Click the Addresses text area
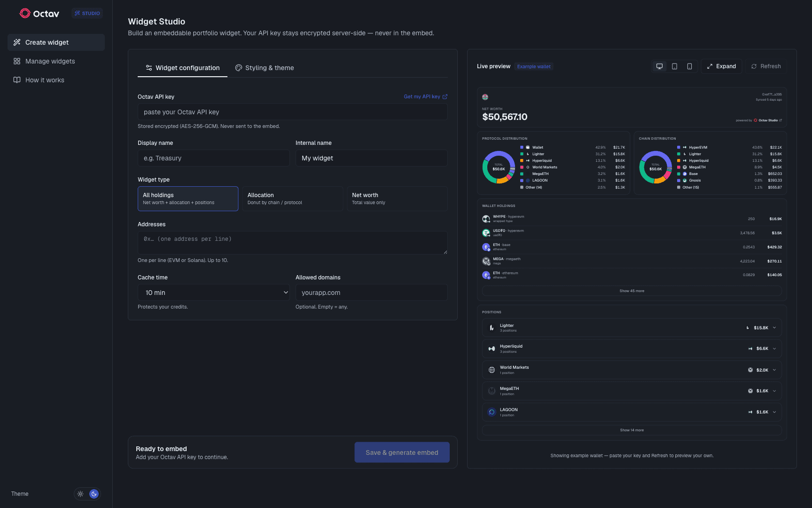 coord(293,243)
